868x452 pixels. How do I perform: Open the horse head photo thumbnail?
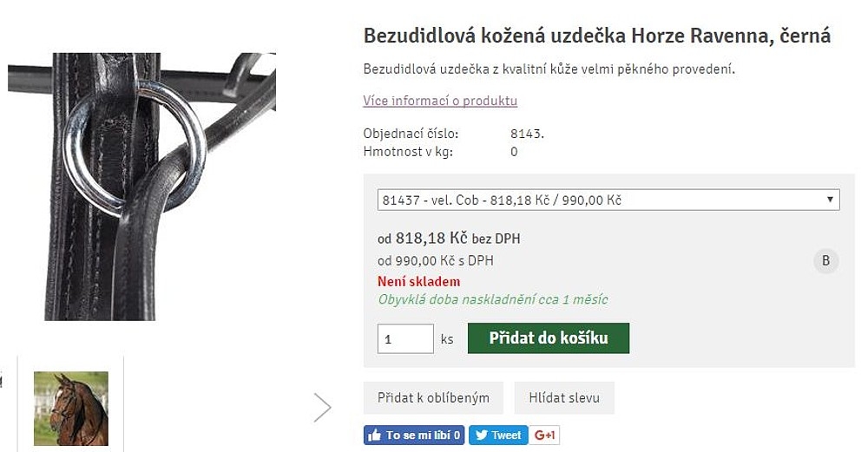71,409
